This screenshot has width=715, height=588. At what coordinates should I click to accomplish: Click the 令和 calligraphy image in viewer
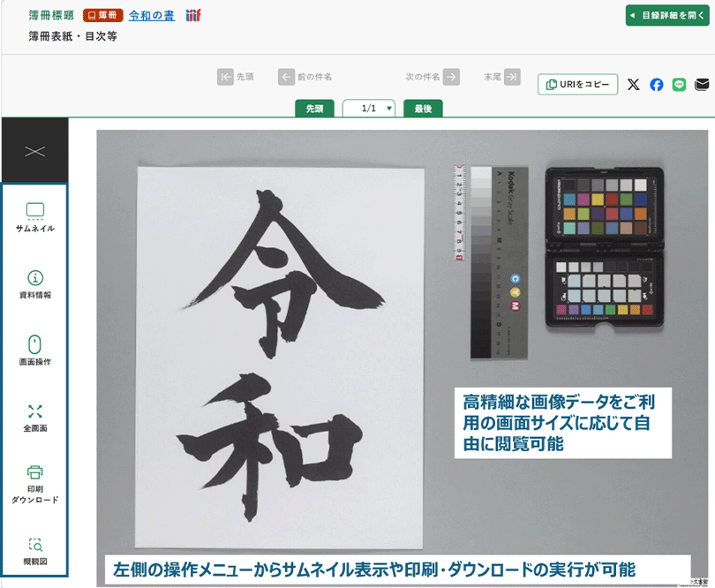pyautogui.click(x=280, y=353)
